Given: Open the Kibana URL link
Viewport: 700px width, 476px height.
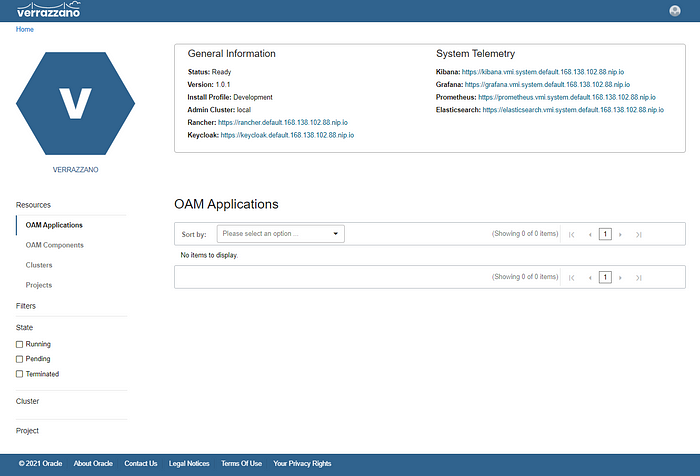Looking at the screenshot, I should tap(543, 72).
